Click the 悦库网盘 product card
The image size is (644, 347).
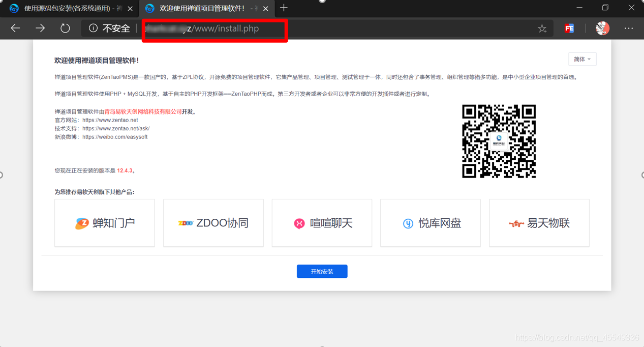pyautogui.click(x=431, y=223)
